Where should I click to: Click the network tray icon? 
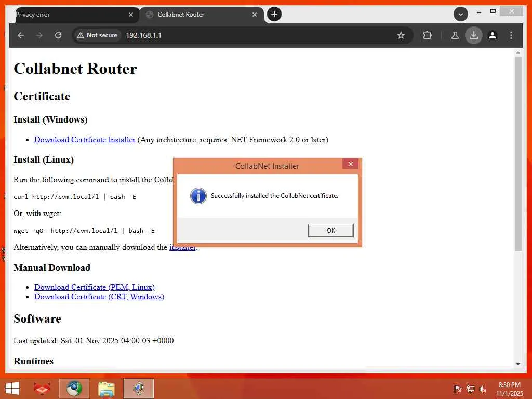pyautogui.click(x=471, y=389)
